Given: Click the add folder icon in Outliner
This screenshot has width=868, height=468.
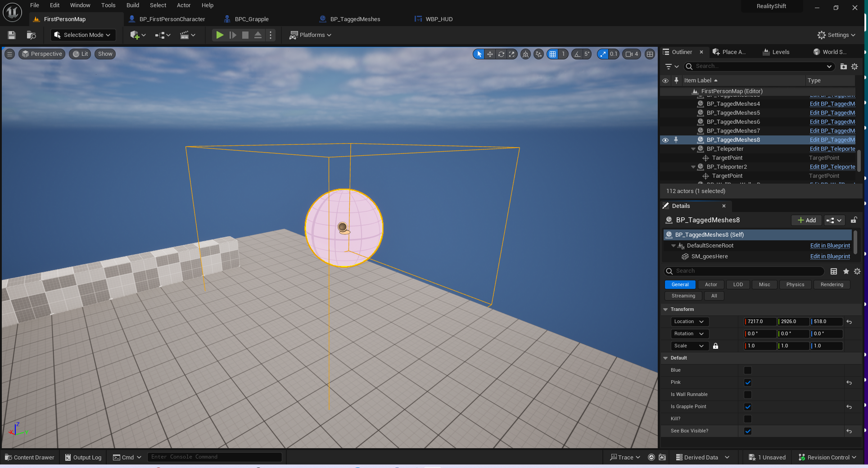Looking at the screenshot, I should [x=843, y=67].
